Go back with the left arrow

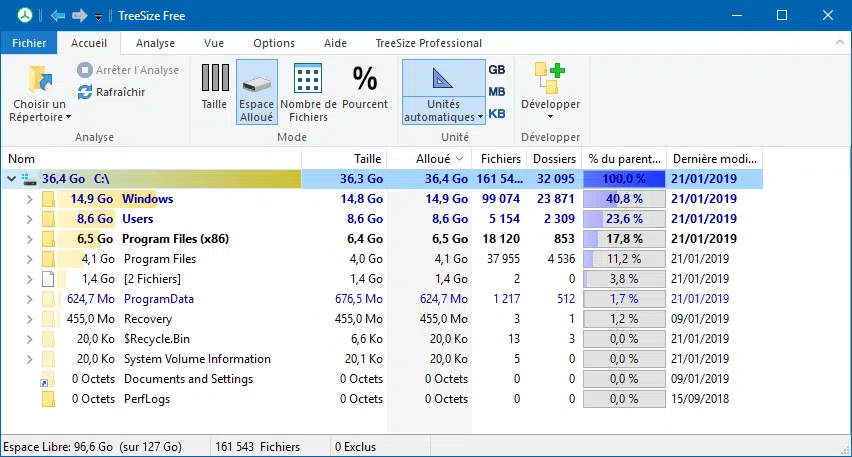[x=58, y=15]
